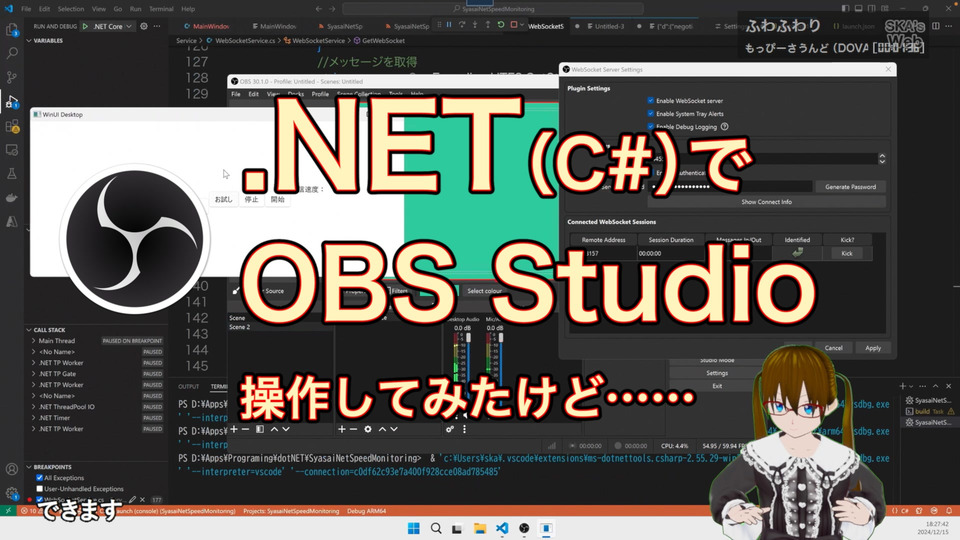The width and height of the screenshot is (960, 540).
Task: Open the OBS Profile menu
Action: pos(320,94)
